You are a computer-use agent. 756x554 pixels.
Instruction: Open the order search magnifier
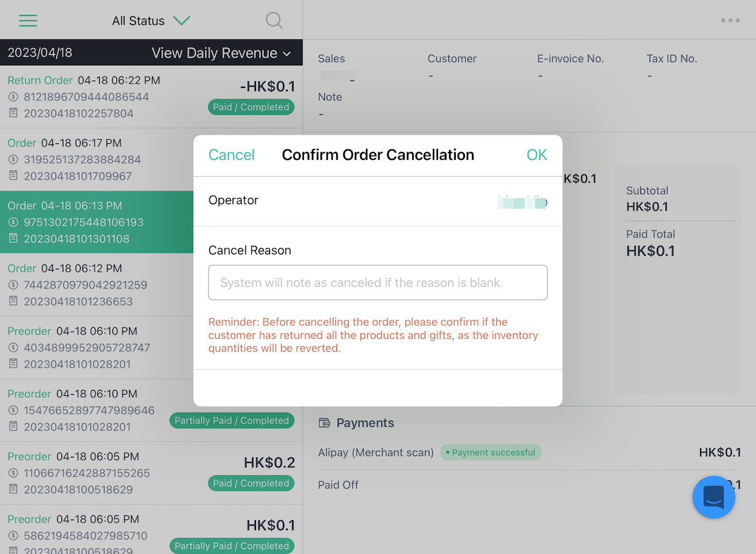click(x=274, y=21)
